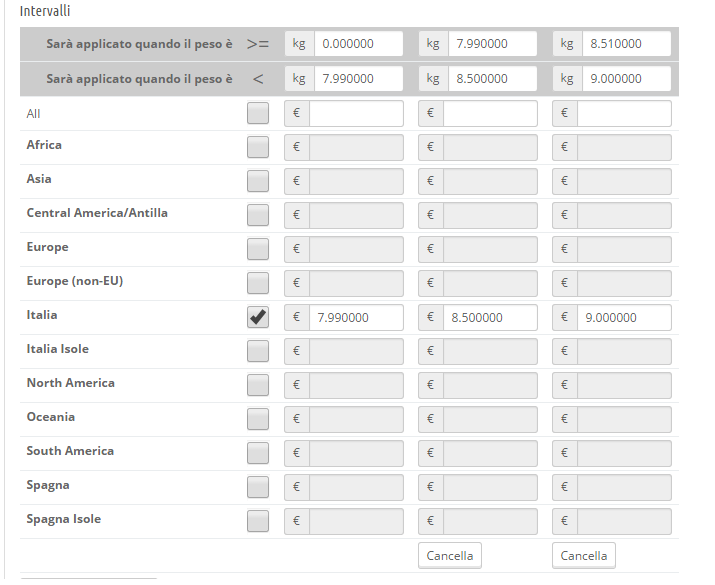Focus the Italia price field showing 9.000000
Viewport: 715px width, 585px height.
(x=623, y=318)
